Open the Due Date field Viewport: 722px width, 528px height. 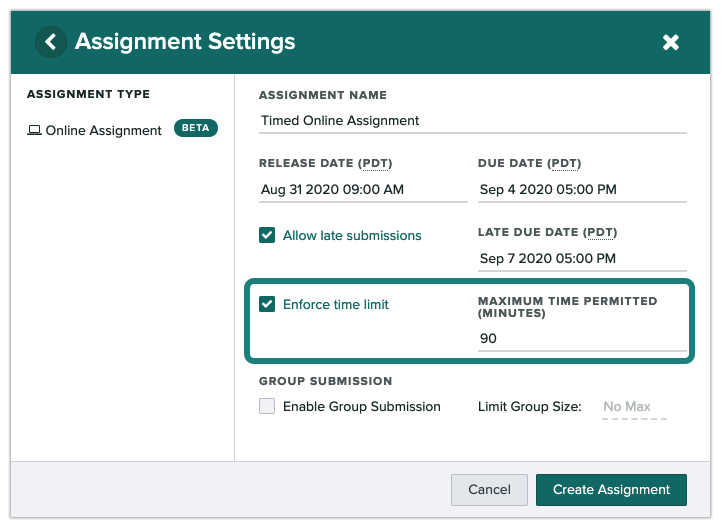point(582,190)
